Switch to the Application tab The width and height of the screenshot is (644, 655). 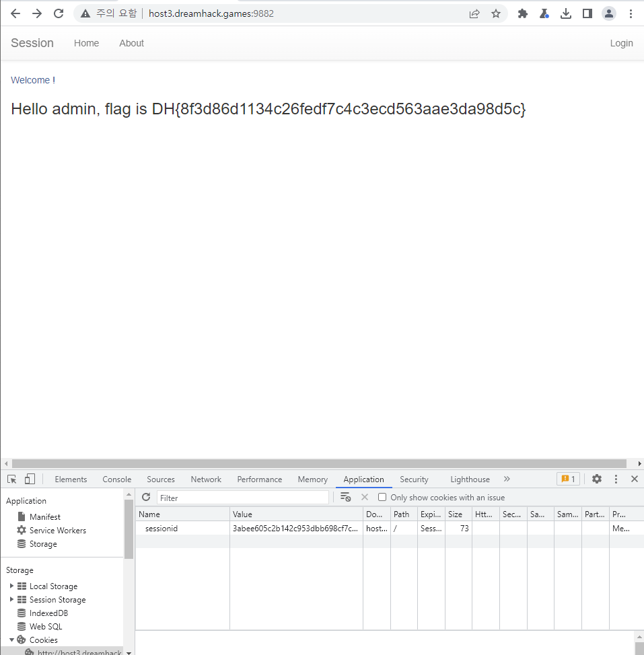tap(363, 479)
